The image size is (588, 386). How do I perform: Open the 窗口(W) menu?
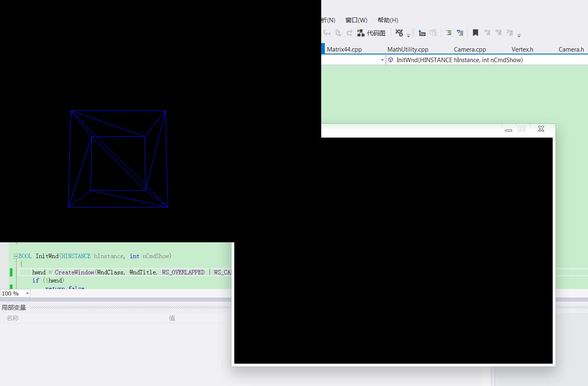(x=356, y=20)
